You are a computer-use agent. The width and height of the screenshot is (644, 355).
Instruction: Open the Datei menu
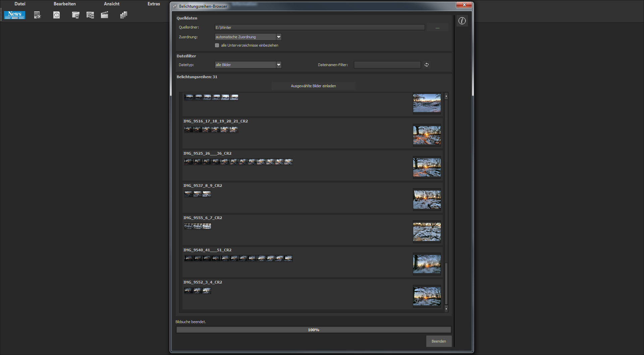(x=20, y=4)
